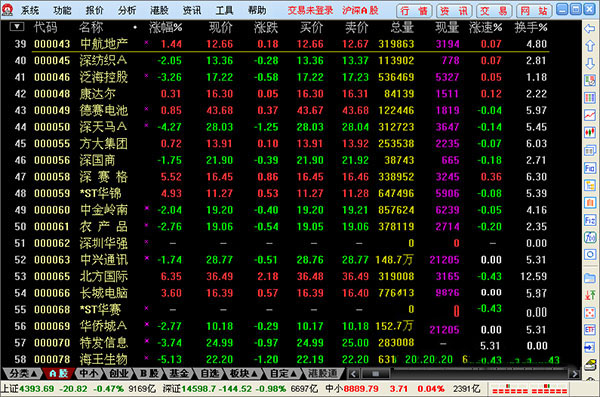Screen dimensions: 600x397
Task: Switch to the 中小 tab
Action: pyautogui.click(x=88, y=374)
